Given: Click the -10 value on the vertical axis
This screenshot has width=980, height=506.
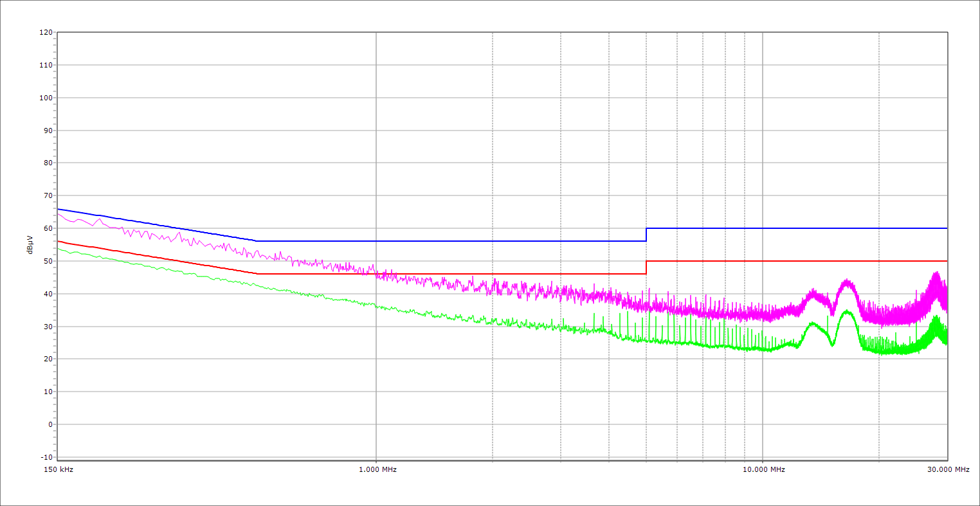Looking at the screenshot, I should coord(46,457).
